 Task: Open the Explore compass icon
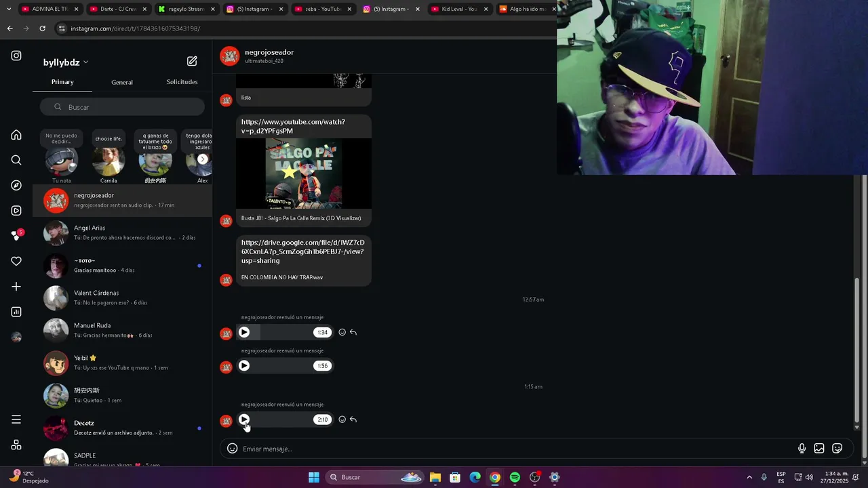tap(16, 185)
